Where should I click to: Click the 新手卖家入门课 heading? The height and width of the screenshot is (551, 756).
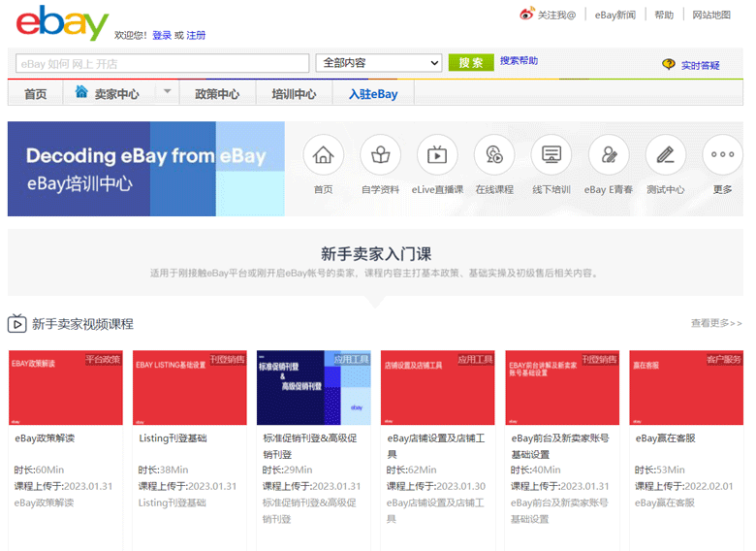click(x=376, y=254)
